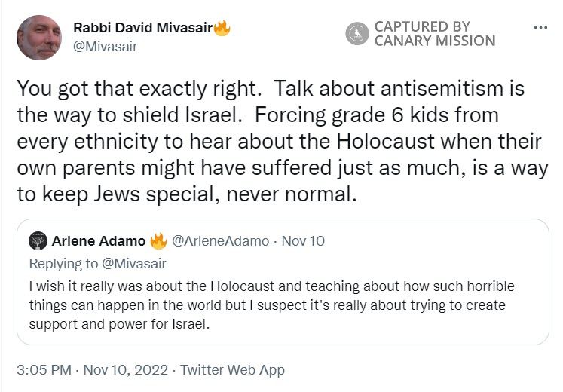The image size is (563, 392).
Task: Click the 3:05 PM timestamp
Action: 44,370
